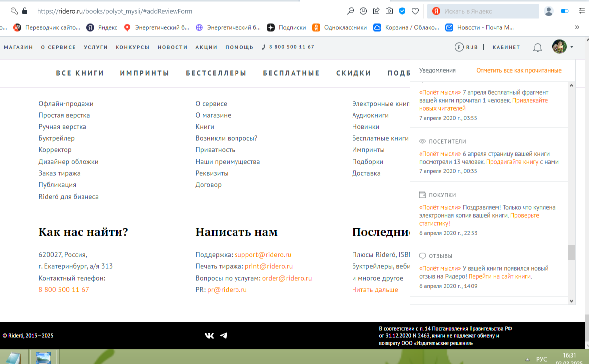Open the Буктрейлер footer link
This screenshot has width=589, height=364.
point(56,138)
